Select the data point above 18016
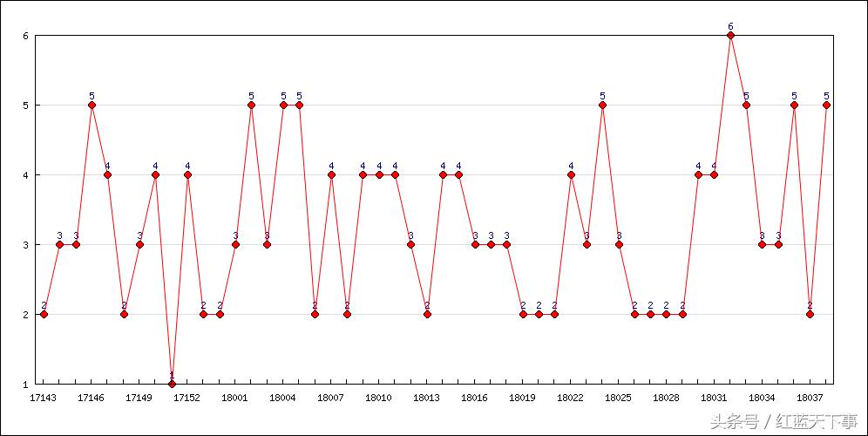868x436 pixels. click(475, 244)
